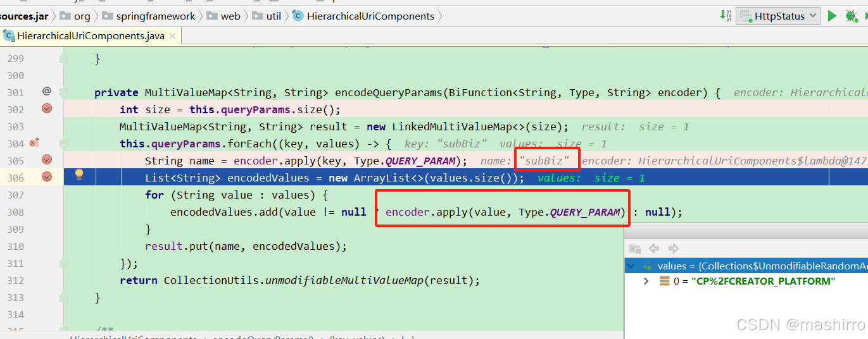Collapse the encodeQueryParams method fold marker at line 301

click(x=63, y=92)
